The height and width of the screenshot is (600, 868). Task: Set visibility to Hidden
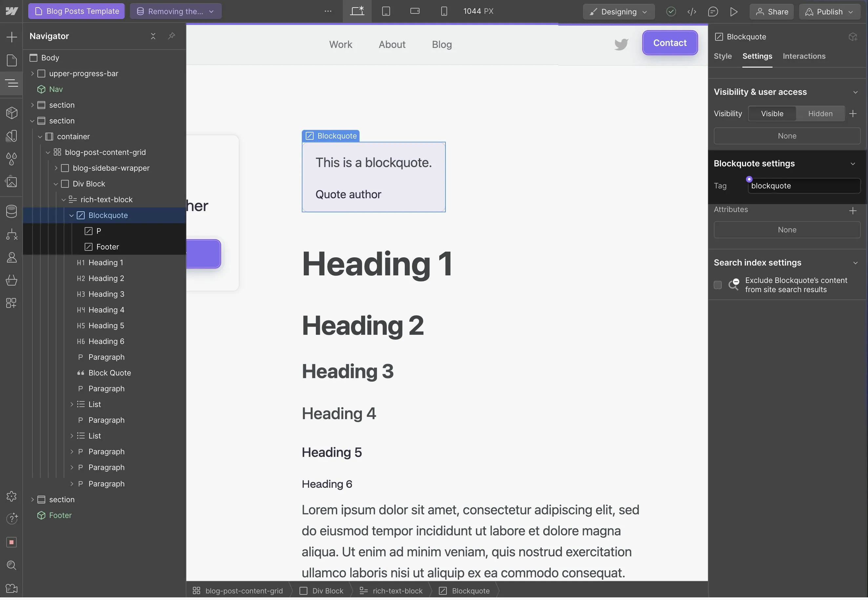click(821, 114)
